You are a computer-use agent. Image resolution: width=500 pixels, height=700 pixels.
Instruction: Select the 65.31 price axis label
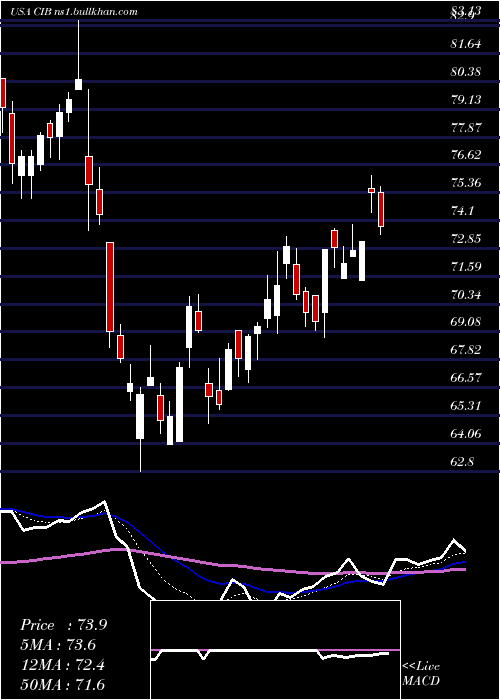(x=466, y=406)
